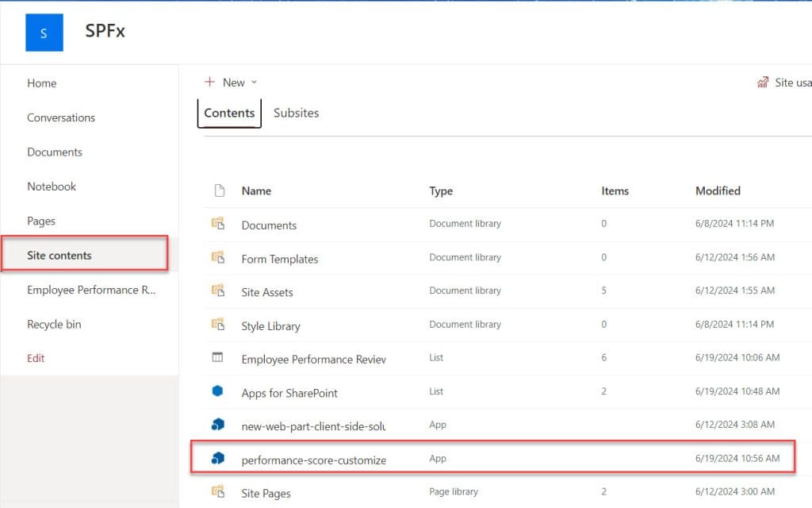
Task: Click the 6/12/2024 3:00 AM modified date
Action: coord(735,491)
